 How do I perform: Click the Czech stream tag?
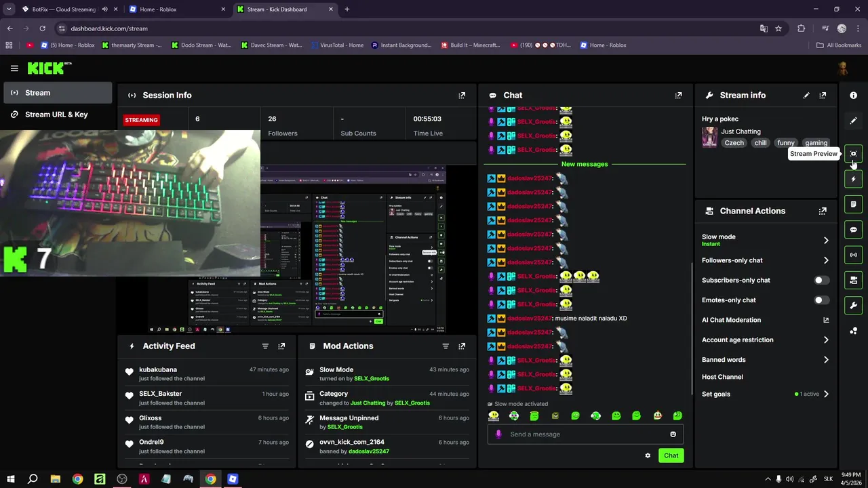pos(734,143)
